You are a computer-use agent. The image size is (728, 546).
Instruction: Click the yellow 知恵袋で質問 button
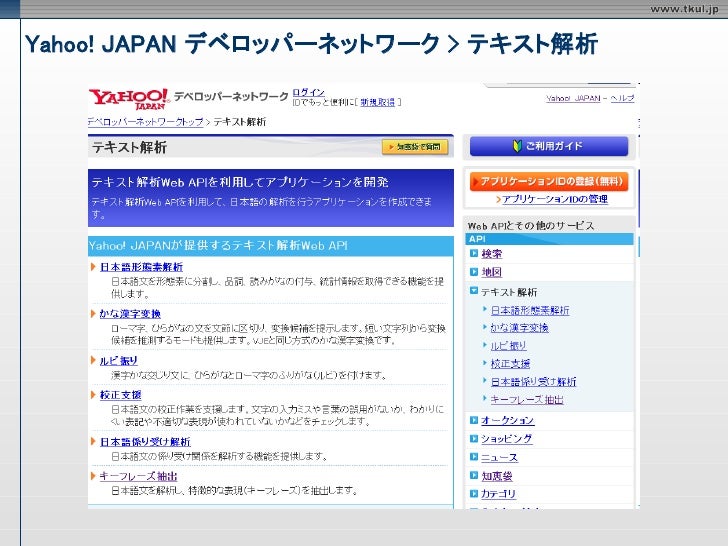coord(415,147)
